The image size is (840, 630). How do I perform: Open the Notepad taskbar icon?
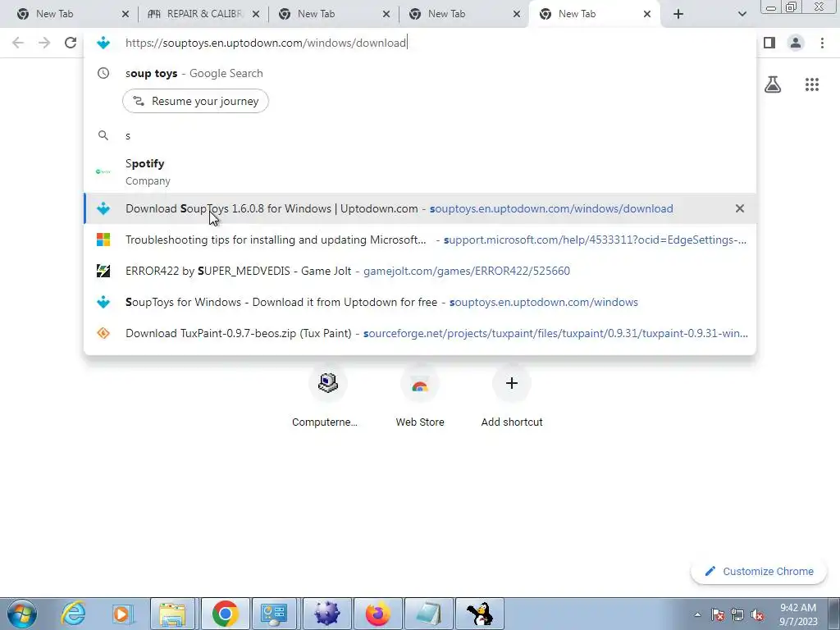[x=428, y=614]
